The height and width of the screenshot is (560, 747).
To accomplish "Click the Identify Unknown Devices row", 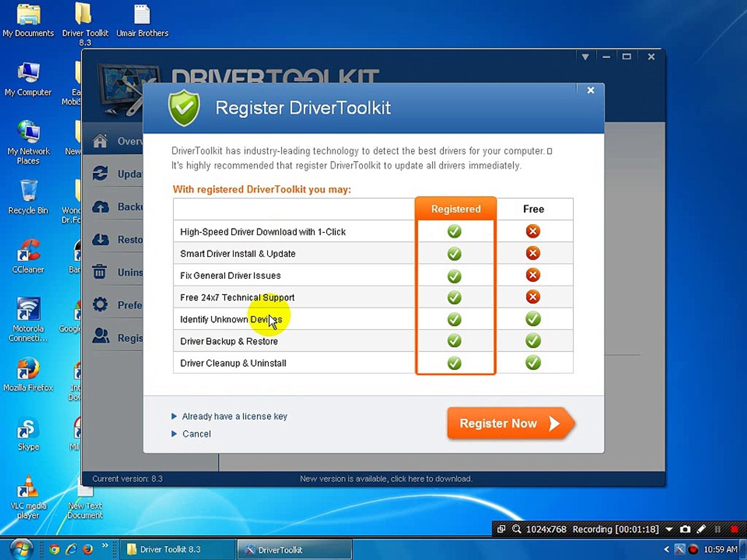I will pos(373,319).
